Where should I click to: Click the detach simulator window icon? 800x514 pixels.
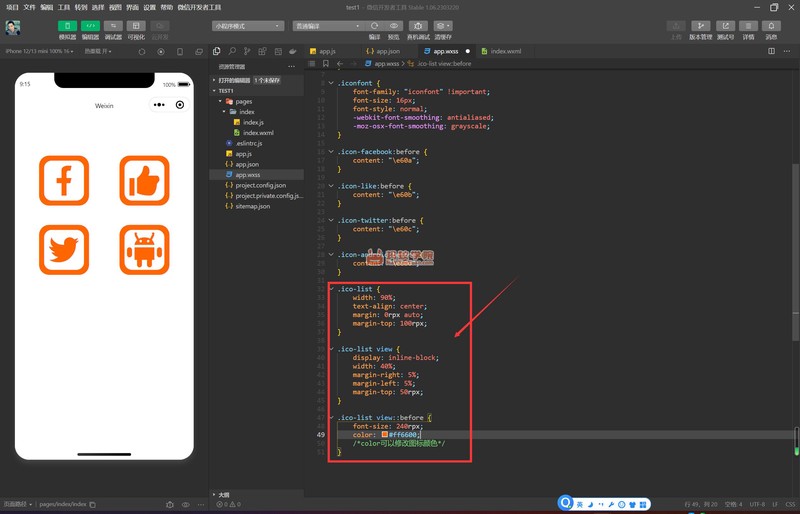[x=199, y=52]
